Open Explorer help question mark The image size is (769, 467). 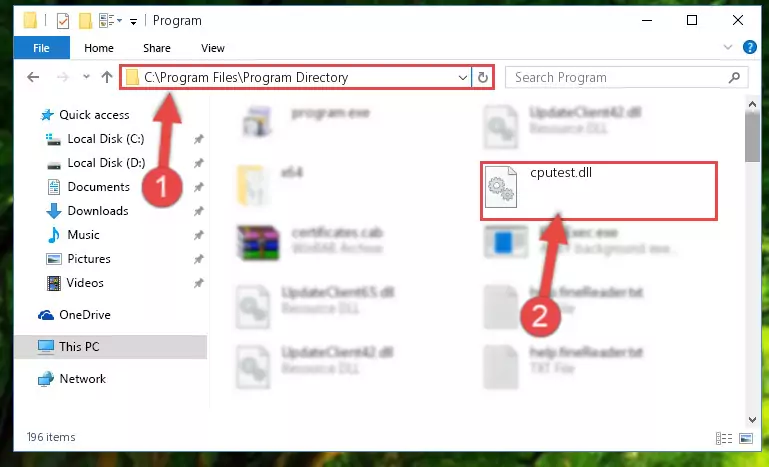coord(749,47)
